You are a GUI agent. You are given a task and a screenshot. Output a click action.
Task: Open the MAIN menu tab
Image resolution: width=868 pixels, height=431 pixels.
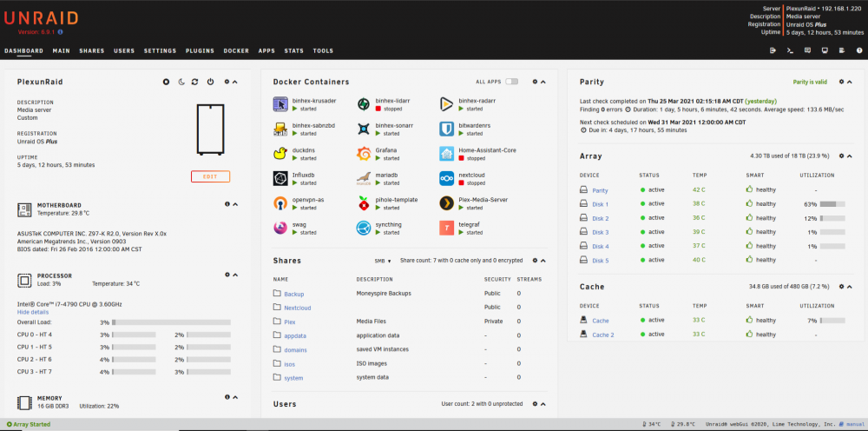pyautogui.click(x=62, y=51)
